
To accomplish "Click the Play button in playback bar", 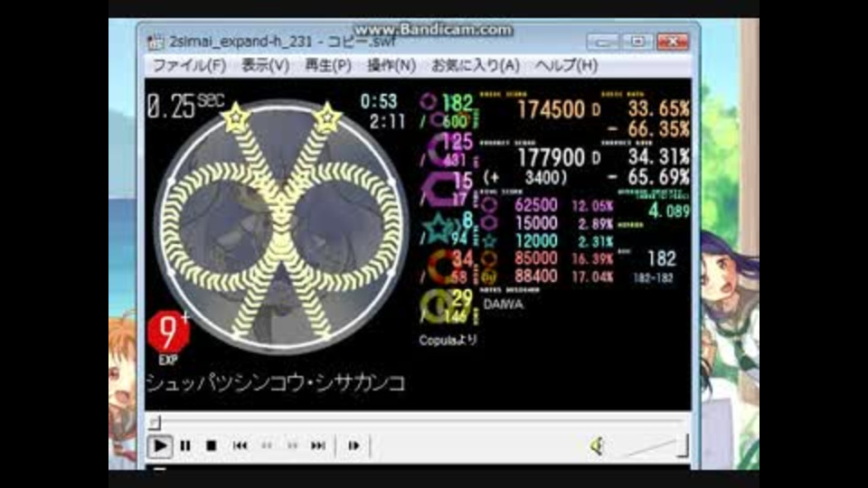I will 159,446.
